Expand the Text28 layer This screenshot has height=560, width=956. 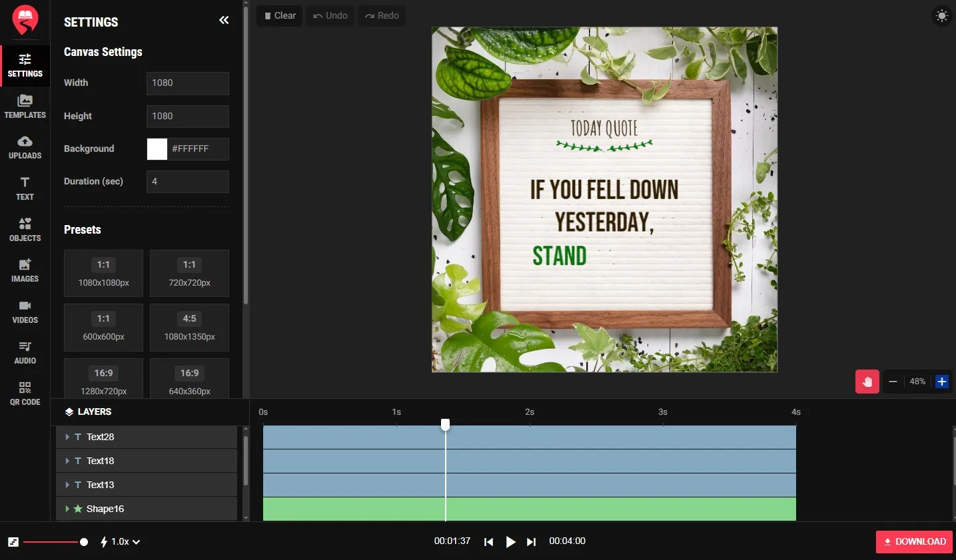click(68, 437)
